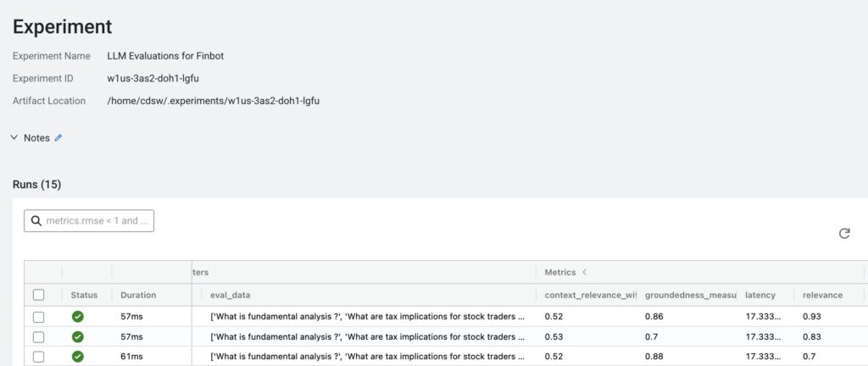The height and width of the screenshot is (366, 868).
Task: Sort by the Duration column header
Action: click(x=138, y=295)
